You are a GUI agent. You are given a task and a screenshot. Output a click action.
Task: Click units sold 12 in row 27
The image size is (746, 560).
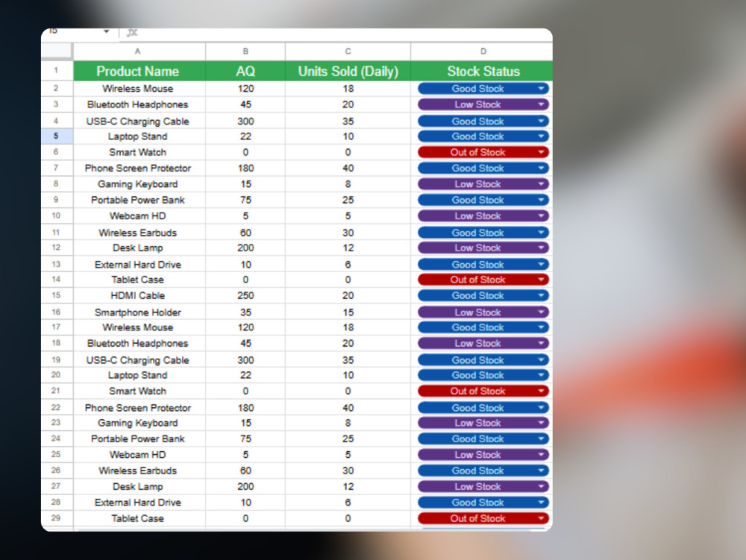[348, 486]
